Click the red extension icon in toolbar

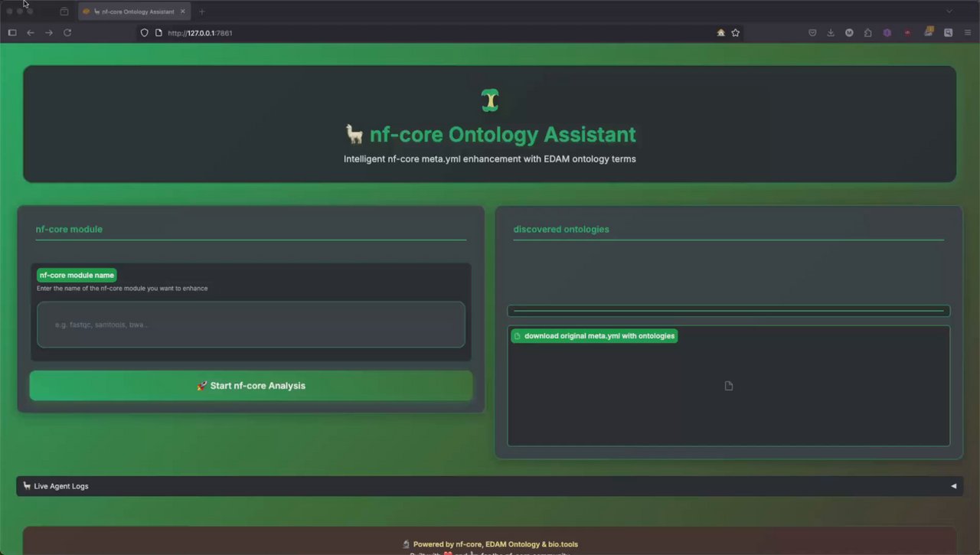(907, 33)
